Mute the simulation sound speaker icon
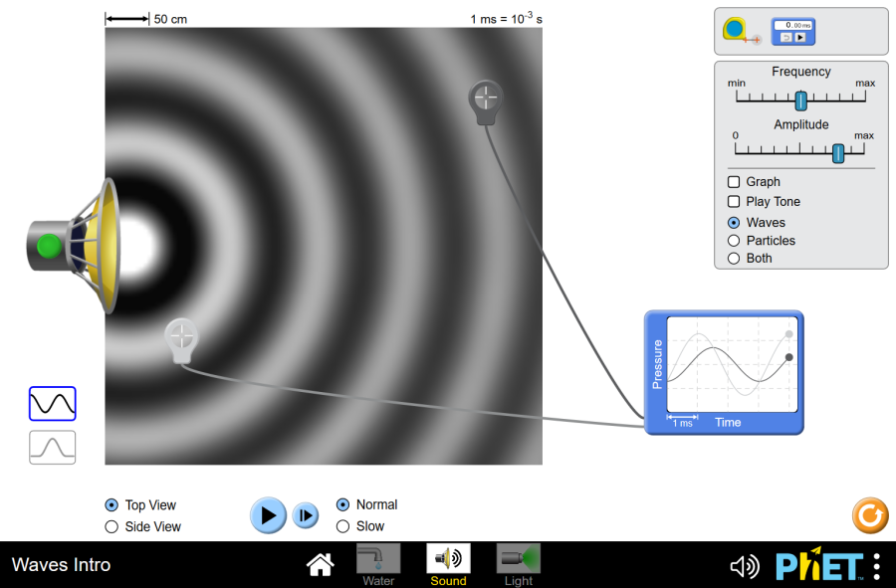The width and height of the screenshot is (896, 588). click(x=744, y=566)
